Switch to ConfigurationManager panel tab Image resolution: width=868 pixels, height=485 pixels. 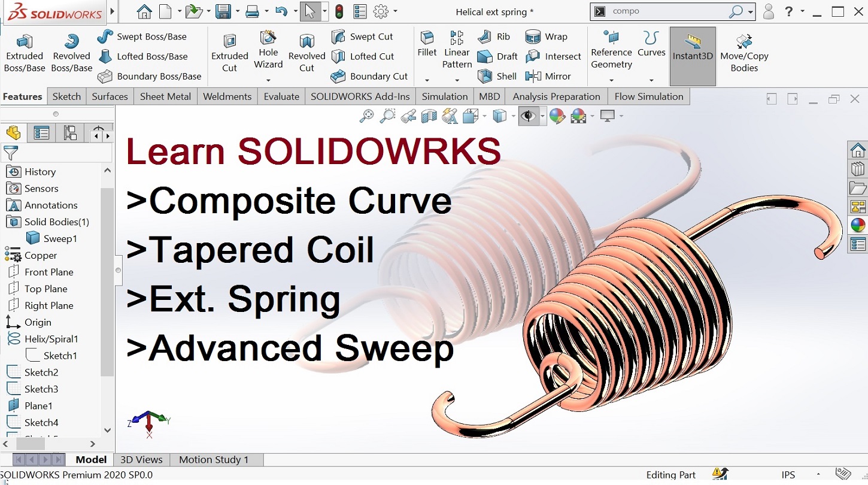[70, 133]
